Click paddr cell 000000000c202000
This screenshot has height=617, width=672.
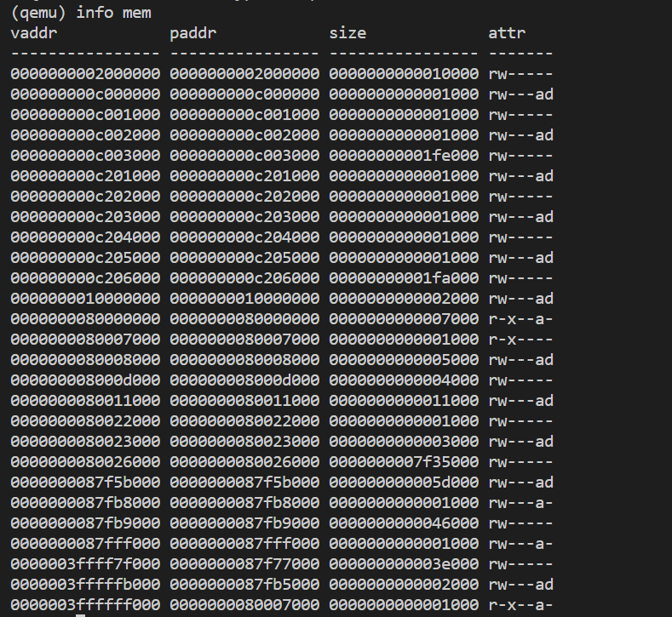tap(244, 197)
